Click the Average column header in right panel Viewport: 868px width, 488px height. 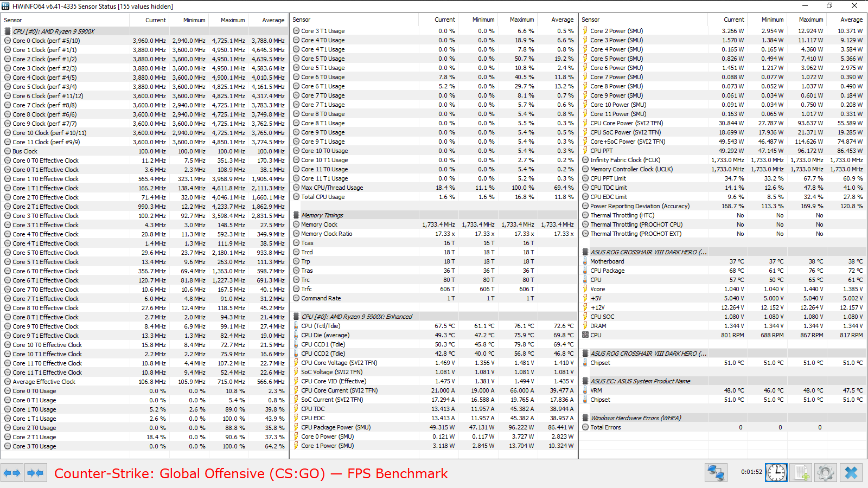[x=851, y=20]
